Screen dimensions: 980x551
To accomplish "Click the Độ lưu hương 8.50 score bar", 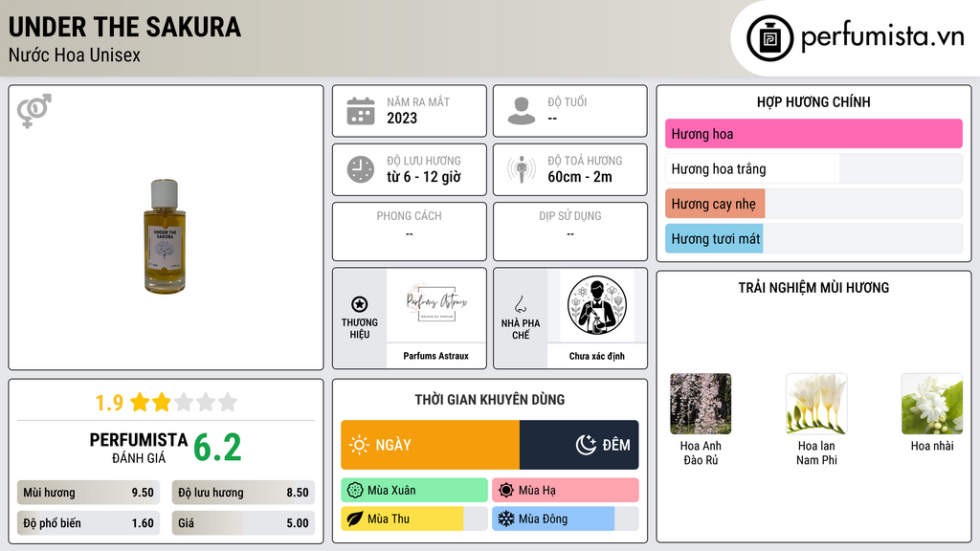I will coord(244,493).
